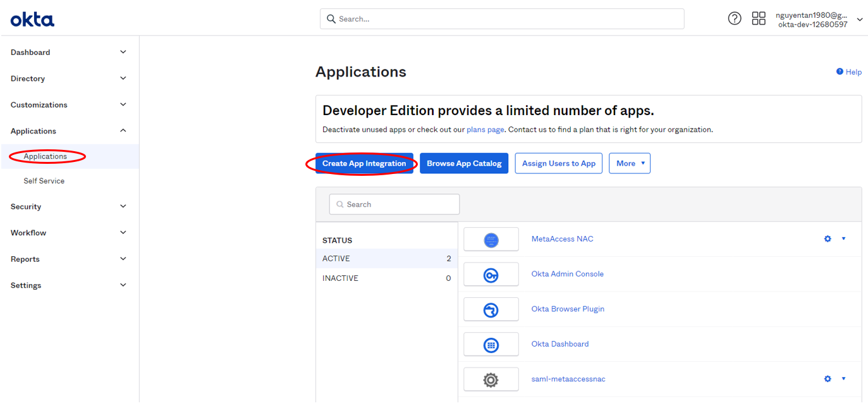
Task: Focus the applications list Search field
Action: click(394, 204)
